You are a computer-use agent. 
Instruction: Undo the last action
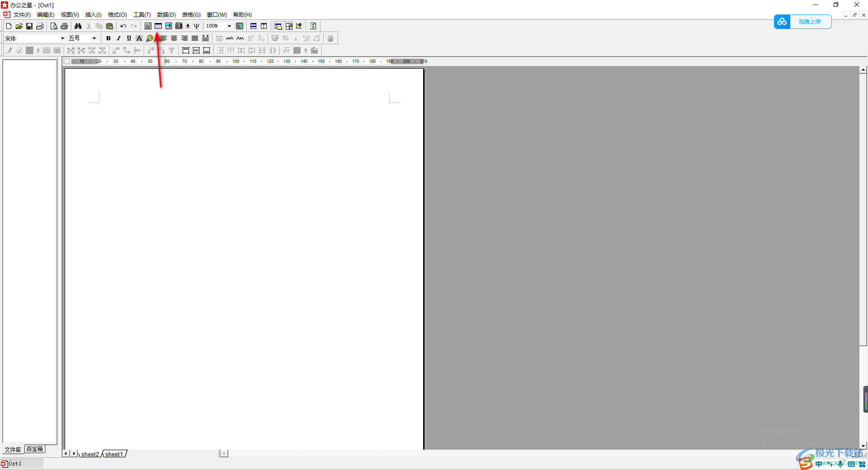123,26
